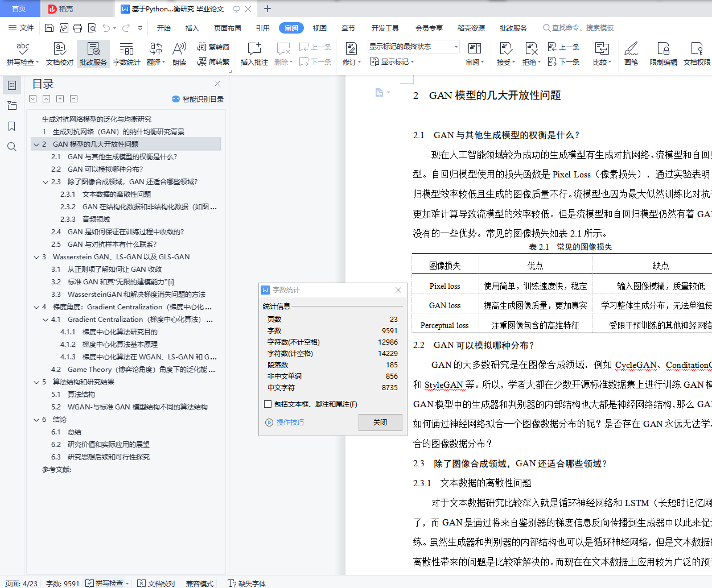Viewport: 712px width, 588px height.
Task: Convert text with 繁转简
Action: coord(213,47)
